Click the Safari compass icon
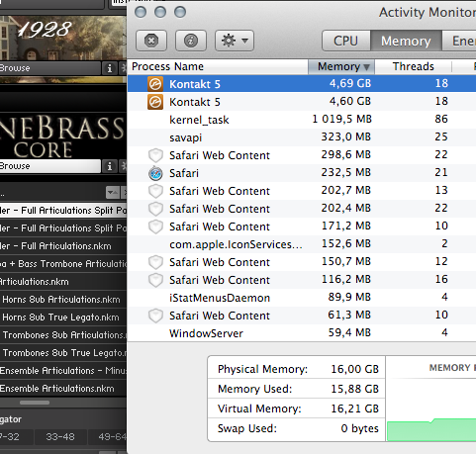Image resolution: width=476 pixels, height=454 pixels. 155,173
